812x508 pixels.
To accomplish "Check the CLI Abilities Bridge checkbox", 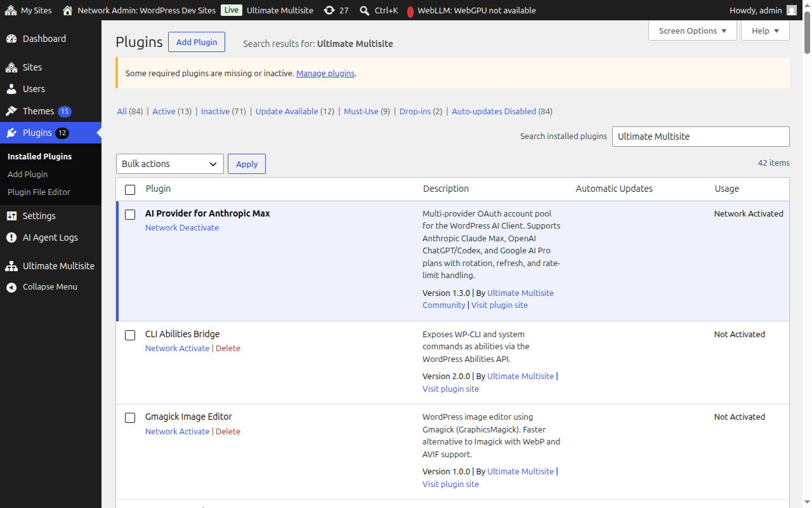I will [130, 335].
